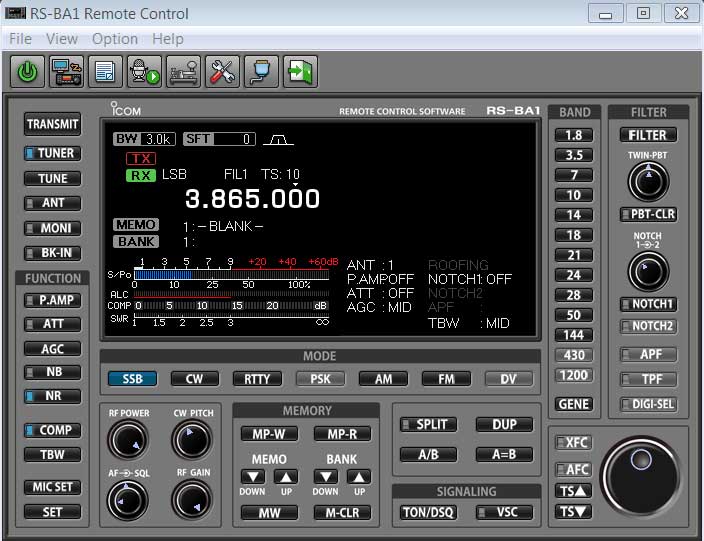Toggle the TPF button

[x=648, y=379]
